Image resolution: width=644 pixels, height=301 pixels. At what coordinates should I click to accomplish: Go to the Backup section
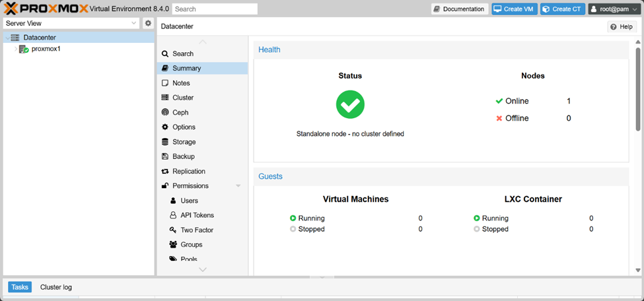pyautogui.click(x=183, y=156)
